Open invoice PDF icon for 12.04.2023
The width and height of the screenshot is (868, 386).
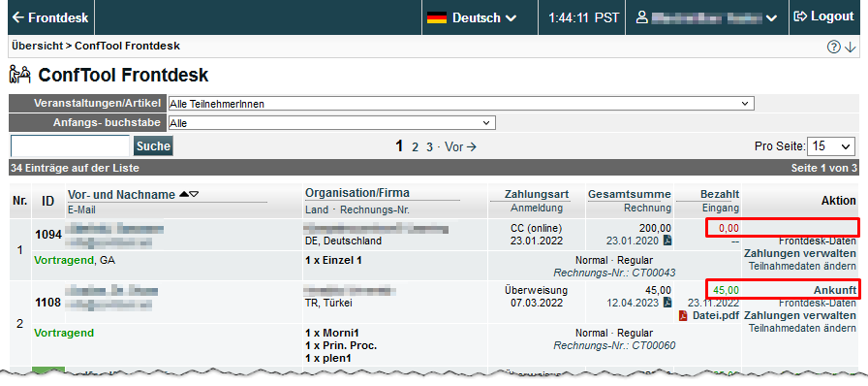[667, 303]
